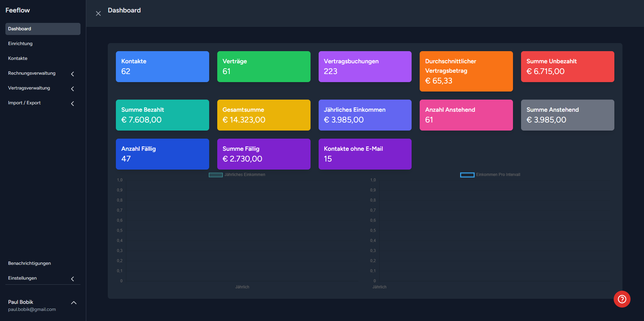Click the yellow Gesamtsumme card

(x=264, y=115)
